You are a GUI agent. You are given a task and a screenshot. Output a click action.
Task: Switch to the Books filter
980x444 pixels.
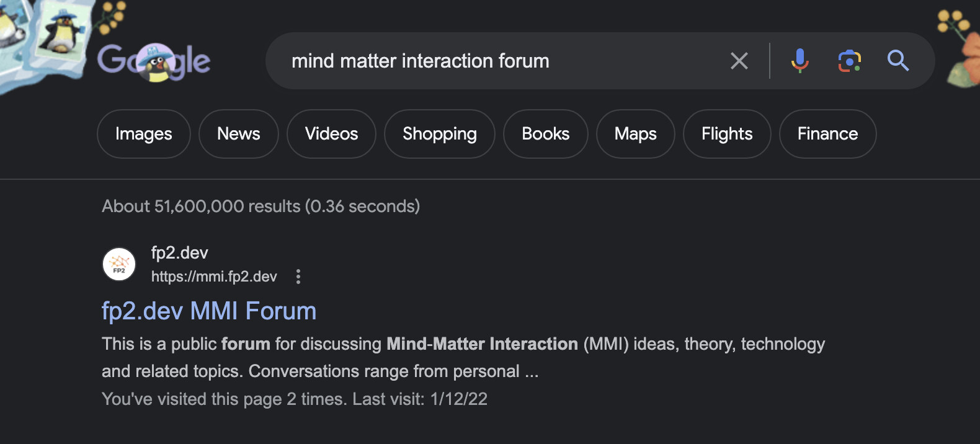[x=546, y=134]
